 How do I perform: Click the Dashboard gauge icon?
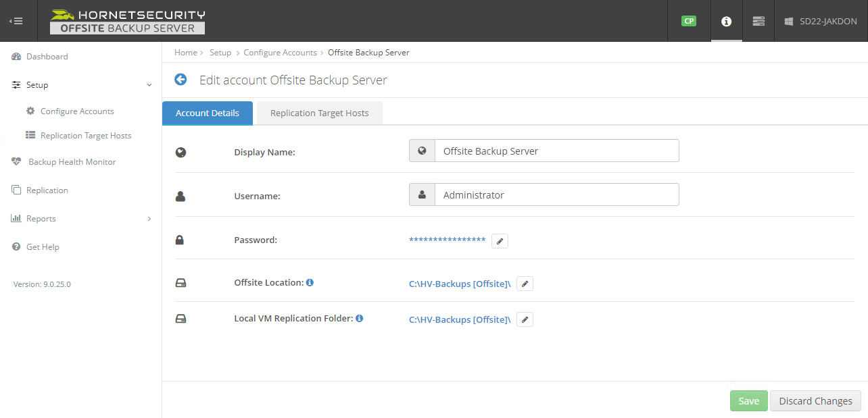pyautogui.click(x=16, y=56)
